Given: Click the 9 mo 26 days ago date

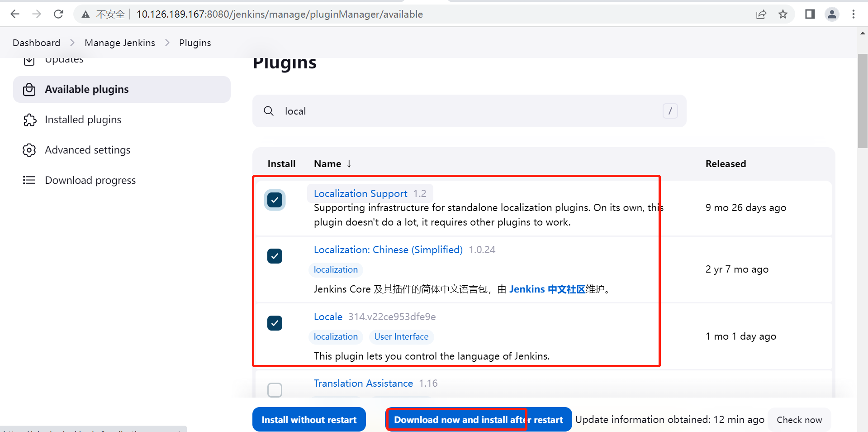Looking at the screenshot, I should [746, 207].
